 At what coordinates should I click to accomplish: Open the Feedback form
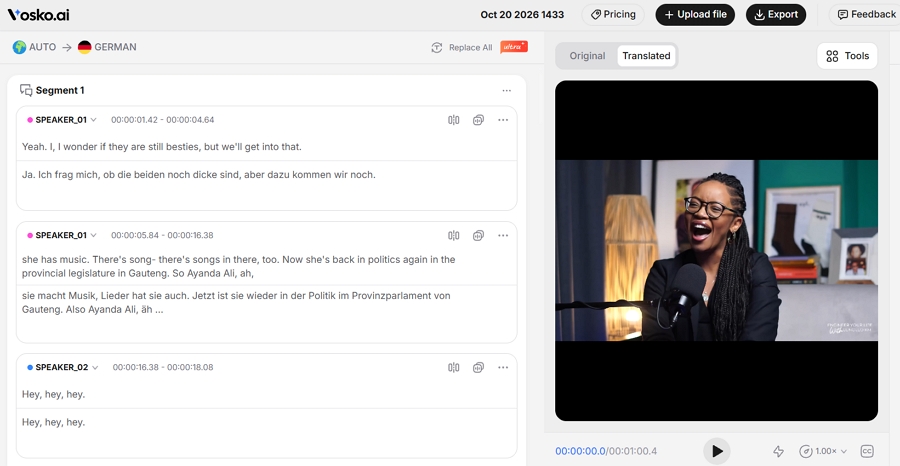pos(866,15)
